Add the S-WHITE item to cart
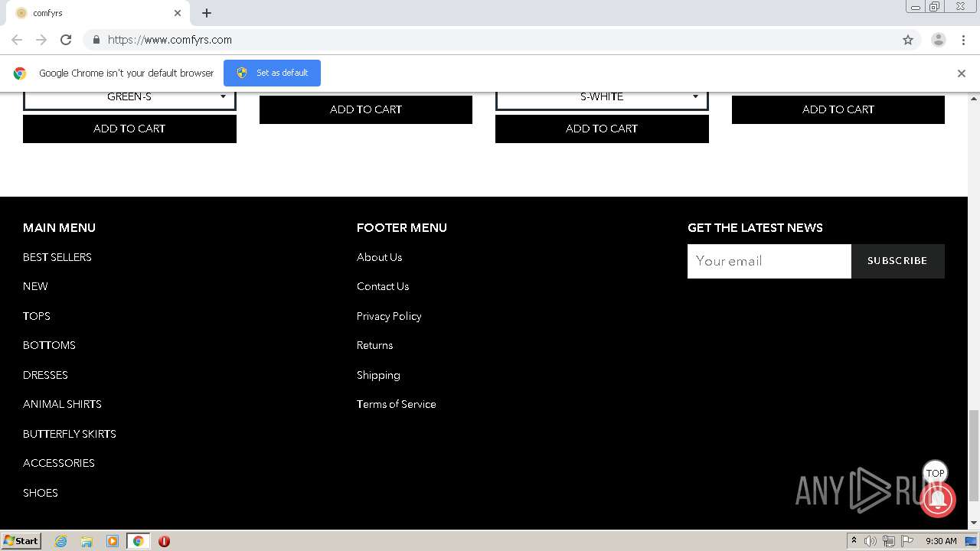This screenshot has height=551, width=980. pos(602,129)
